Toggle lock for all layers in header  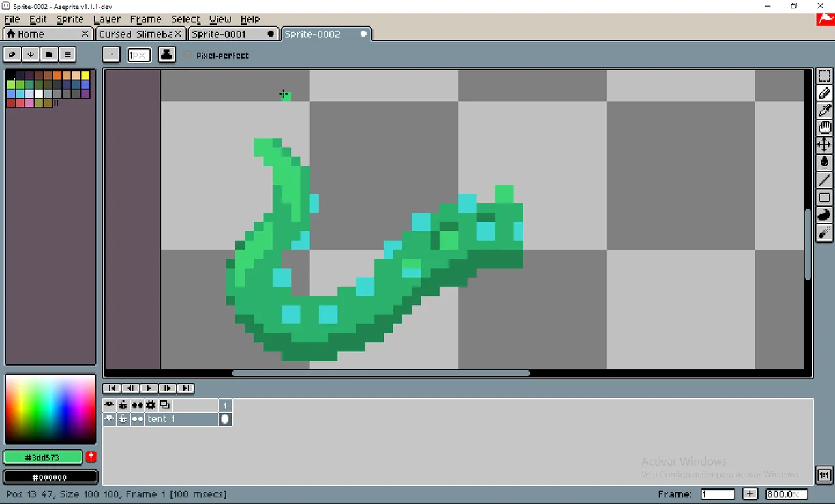[123, 405]
